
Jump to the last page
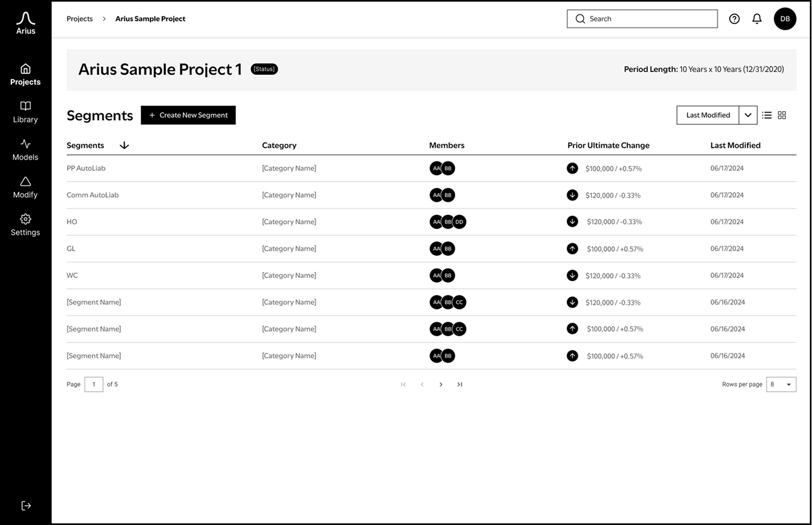pos(460,384)
